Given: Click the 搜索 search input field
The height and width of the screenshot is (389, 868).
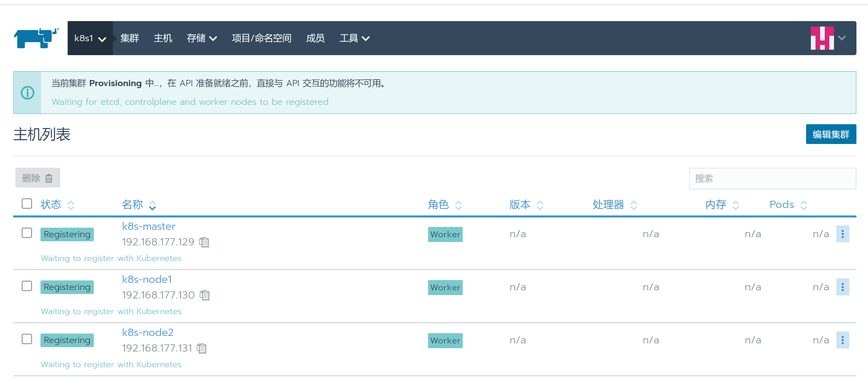Looking at the screenshot, I should tap(772, 178).
